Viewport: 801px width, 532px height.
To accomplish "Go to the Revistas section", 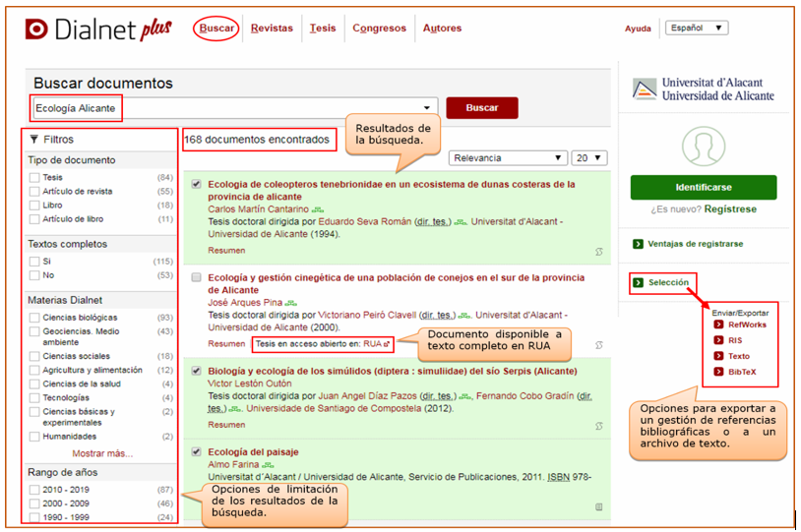I will 272,29.
